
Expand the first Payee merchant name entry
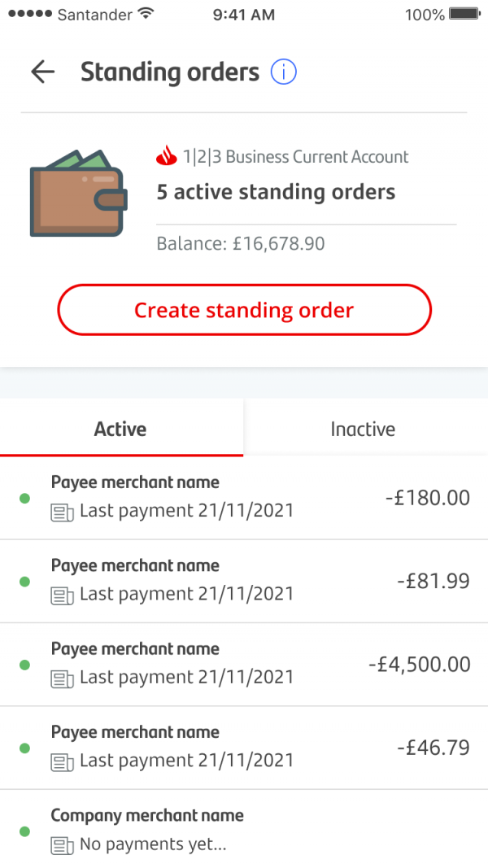(x=244, y=497)
